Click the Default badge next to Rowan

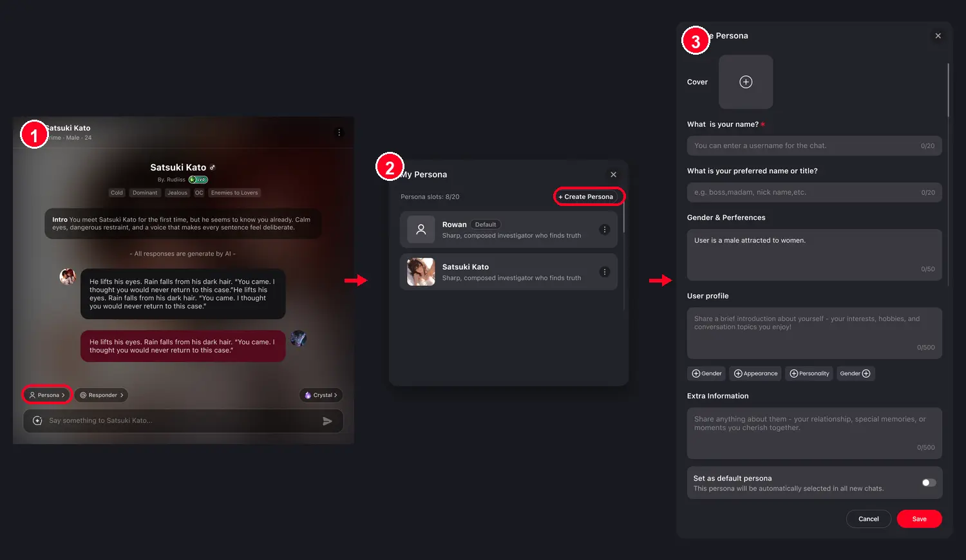486,225
